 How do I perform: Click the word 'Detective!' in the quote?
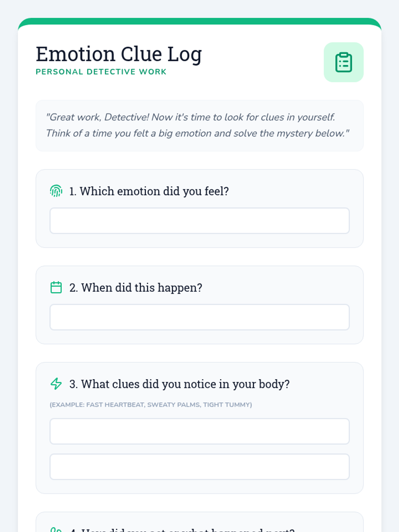coord(127,117)
